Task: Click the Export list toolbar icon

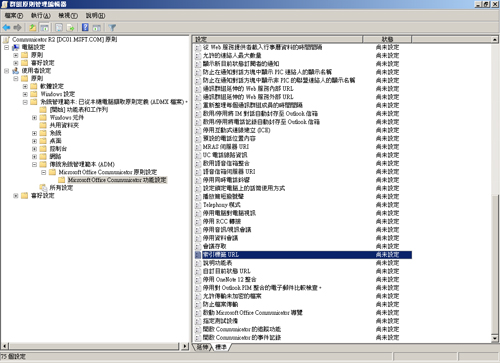Action: [x=70, y=27]
